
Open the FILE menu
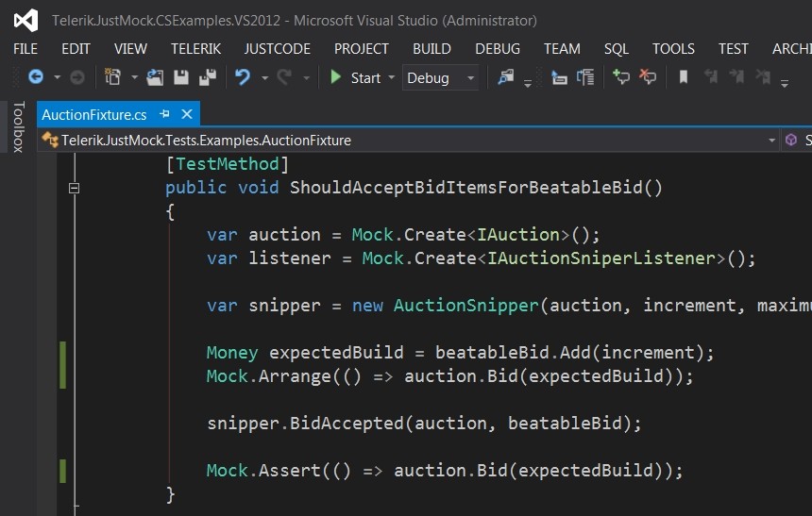(25, 49)
